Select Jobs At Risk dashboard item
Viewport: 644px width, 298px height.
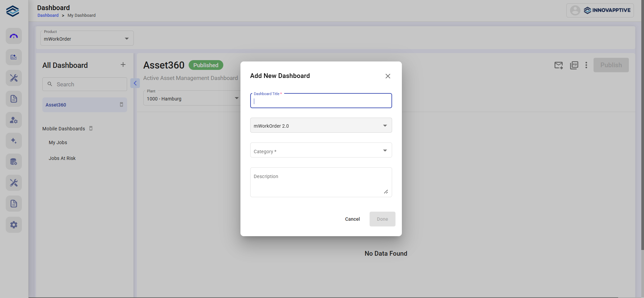coord(62,158)
